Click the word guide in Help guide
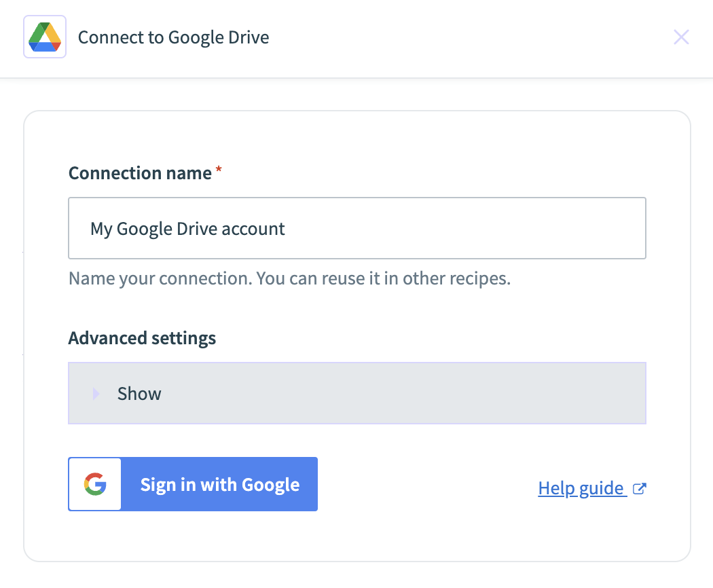Screen dimensions: 713x588 coord(601,489)
